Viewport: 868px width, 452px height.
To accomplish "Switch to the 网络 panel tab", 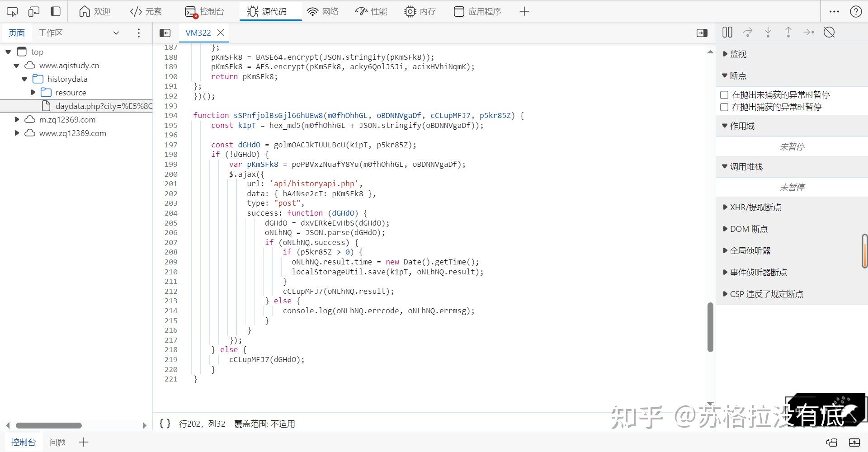I will click(323, 11).
